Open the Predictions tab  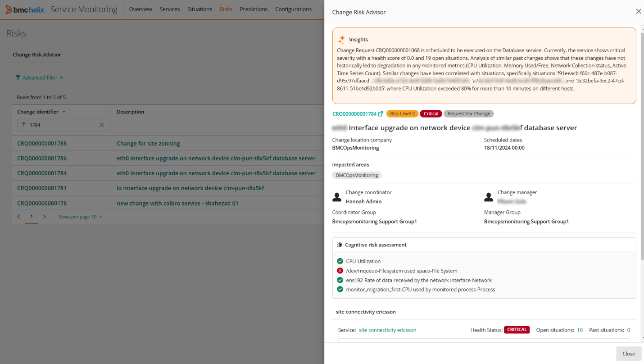tap(254, 9)
